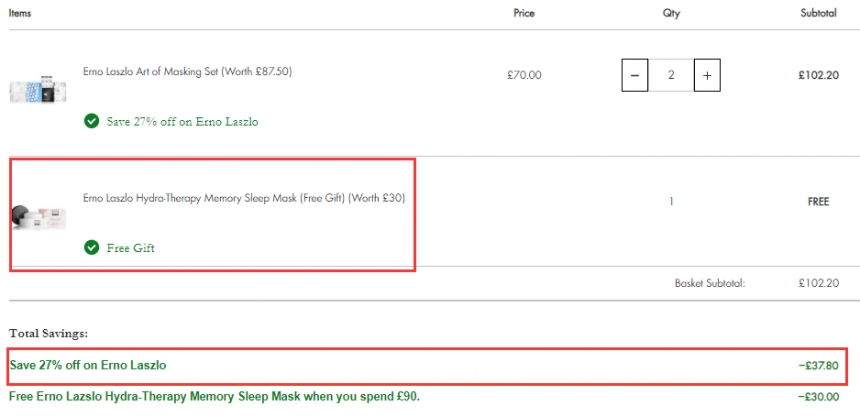The width and height of the screenshot is (860, 417).
Task: Click the quantity field showing 2
Action: pos(671,75)
